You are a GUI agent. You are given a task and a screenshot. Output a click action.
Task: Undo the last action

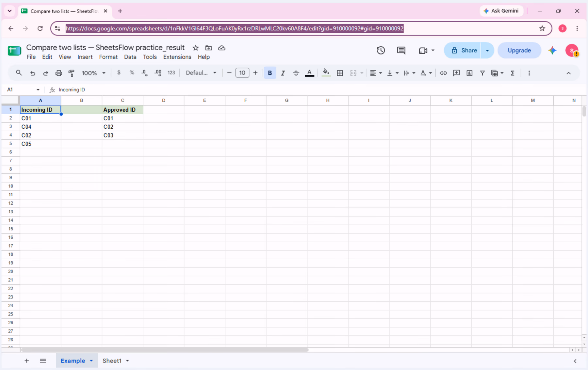tap(33, 73)
